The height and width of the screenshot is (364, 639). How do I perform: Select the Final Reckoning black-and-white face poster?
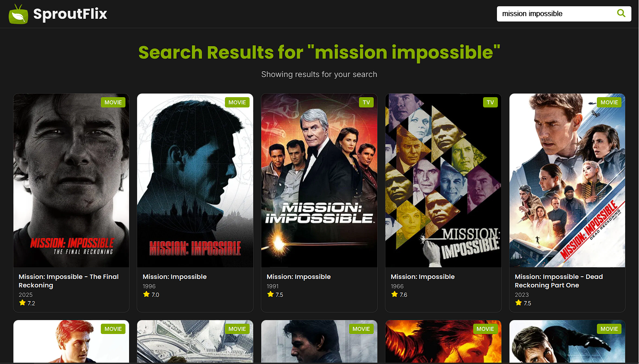point(71,180)
